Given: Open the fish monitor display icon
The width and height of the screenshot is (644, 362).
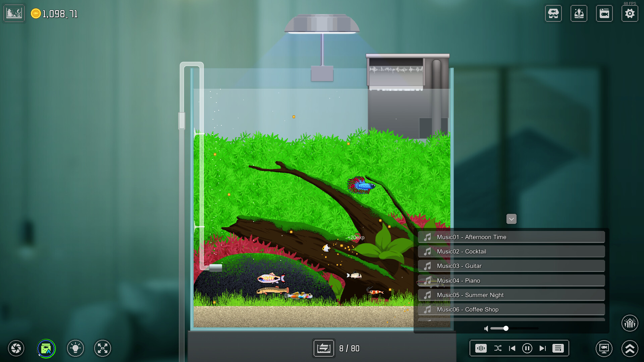Looking at the screenshot, I should point(604,349).
